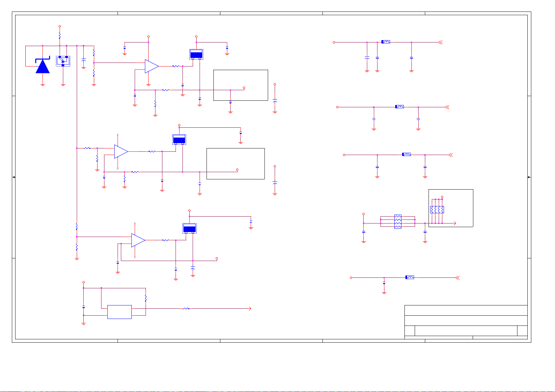Select the filled transistor package in the top circuit
555x392 pixels.
pos(196,54)
